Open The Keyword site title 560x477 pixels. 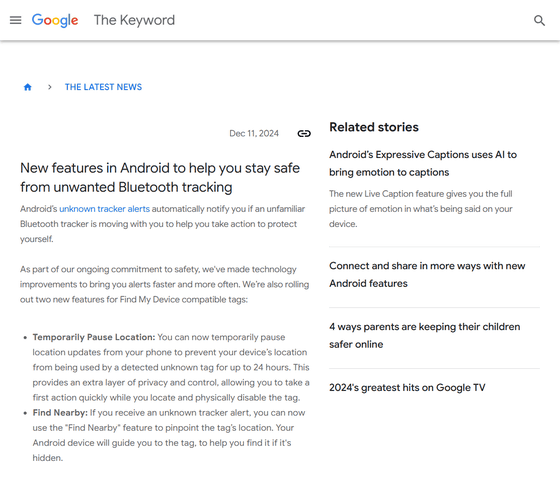[x=134, y=20]
